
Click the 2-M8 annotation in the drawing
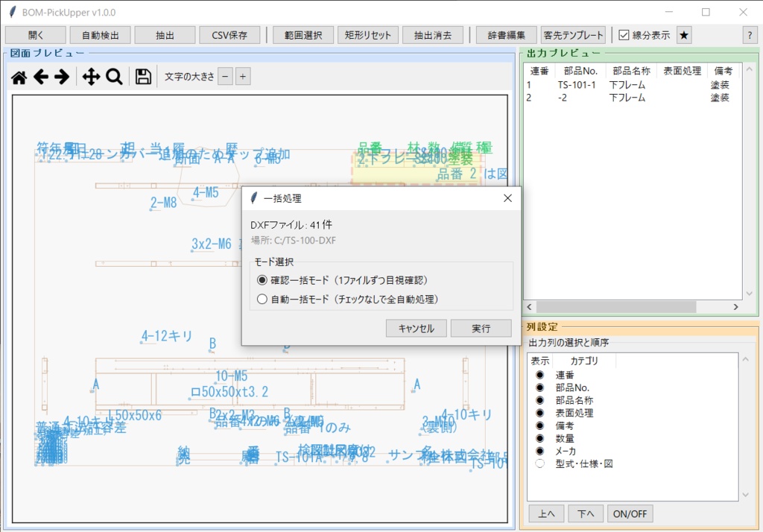pyautogui.click(x=163, y=203)
